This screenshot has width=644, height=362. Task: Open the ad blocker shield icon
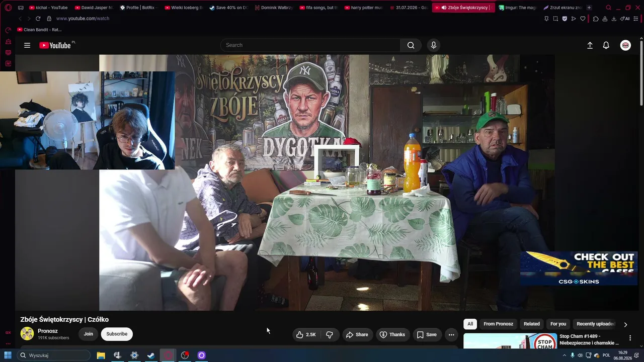click(x=565, y=19)
